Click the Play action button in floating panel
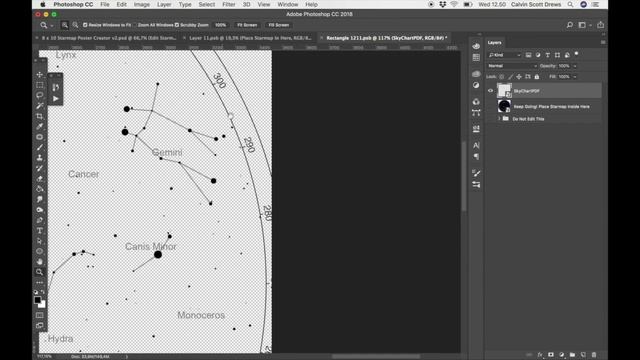 56,98
